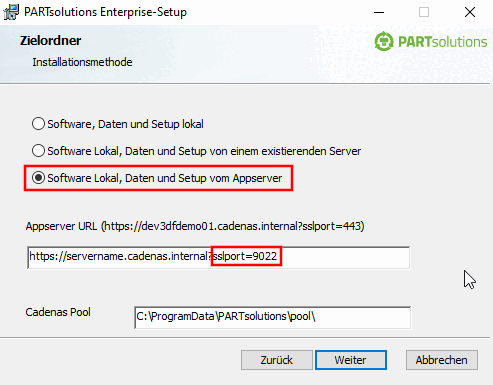Click into the Appserver URL input field

click(219, 257)
